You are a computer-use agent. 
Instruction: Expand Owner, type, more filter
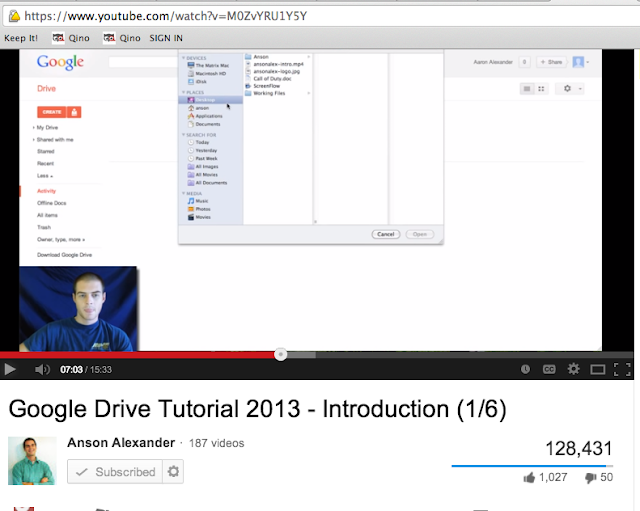point(61,240)
